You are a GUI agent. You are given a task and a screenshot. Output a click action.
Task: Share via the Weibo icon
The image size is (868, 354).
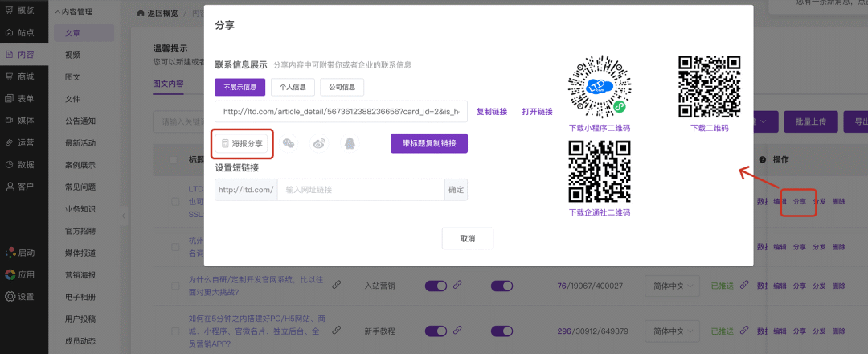pos(320,143)
